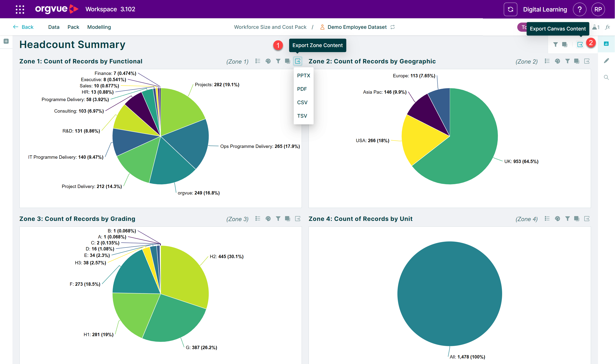Open the Modelling tab
The width and height of the screenshot is (615, 364).
(x=99, y=27)
